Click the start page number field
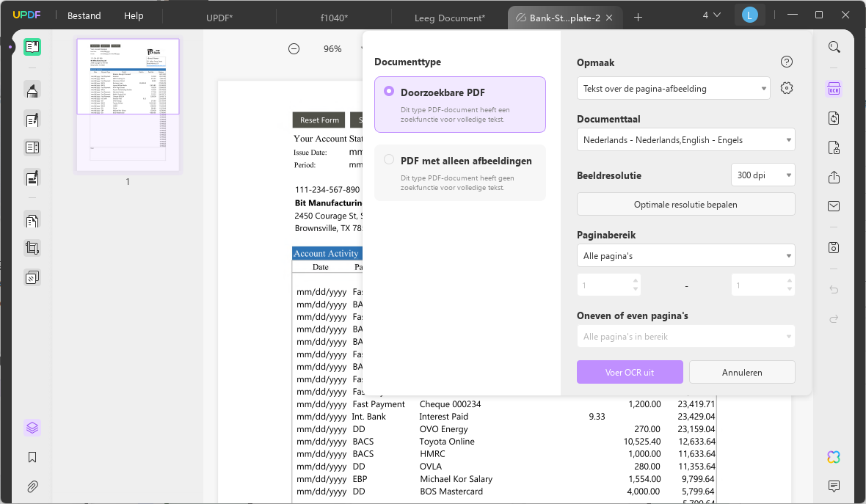 pyautogui.click(x=608, y=285)
